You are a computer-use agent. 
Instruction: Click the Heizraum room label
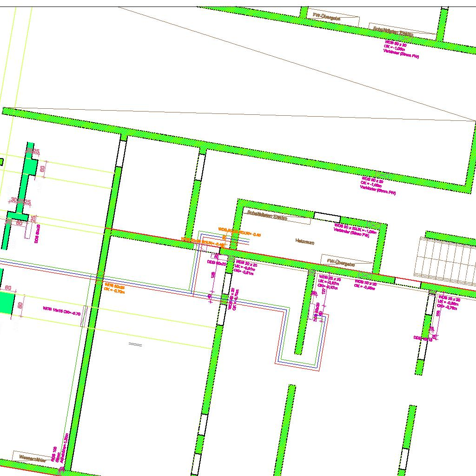click(x=305, y=241)
